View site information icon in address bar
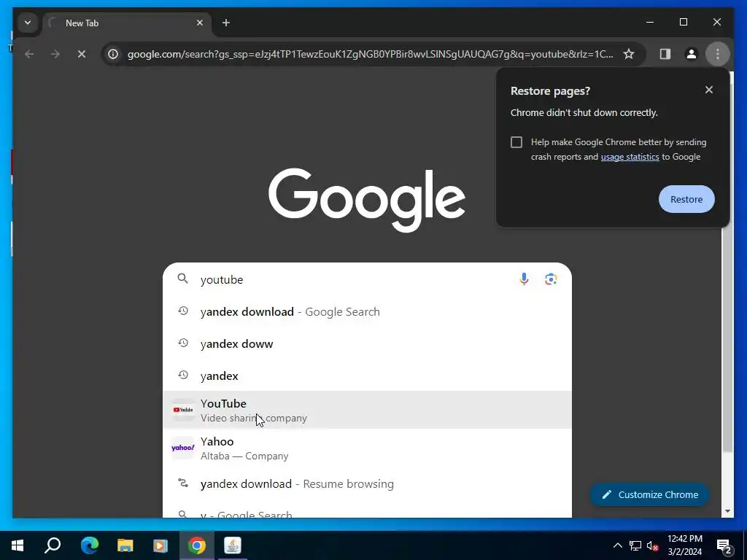The width and height of the screenshot is (747, 560). coord(113,54)
